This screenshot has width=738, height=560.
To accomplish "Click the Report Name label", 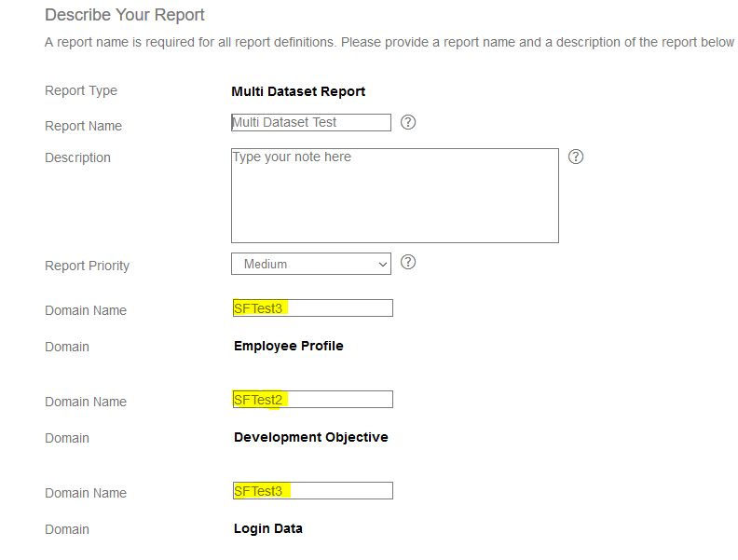I will [83, 126].
